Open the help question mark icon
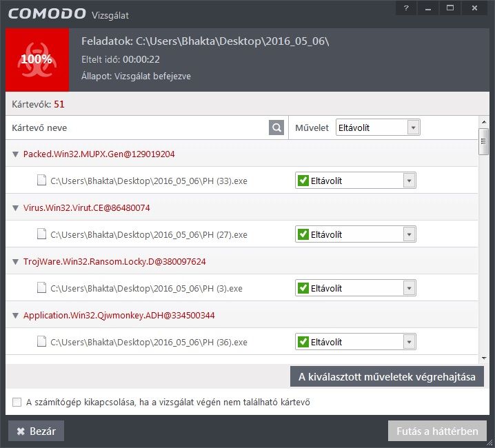Screen dimensions: 495x448 tap(406, 8)
